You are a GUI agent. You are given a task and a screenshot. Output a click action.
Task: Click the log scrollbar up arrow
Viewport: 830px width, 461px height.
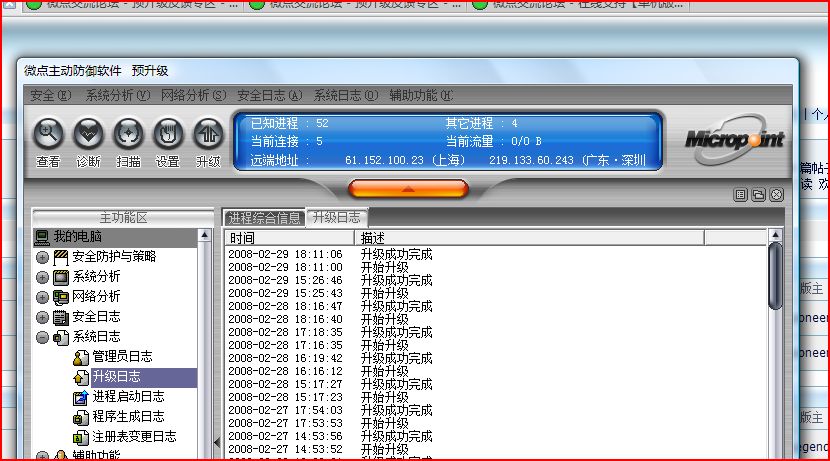coord(775,236)
